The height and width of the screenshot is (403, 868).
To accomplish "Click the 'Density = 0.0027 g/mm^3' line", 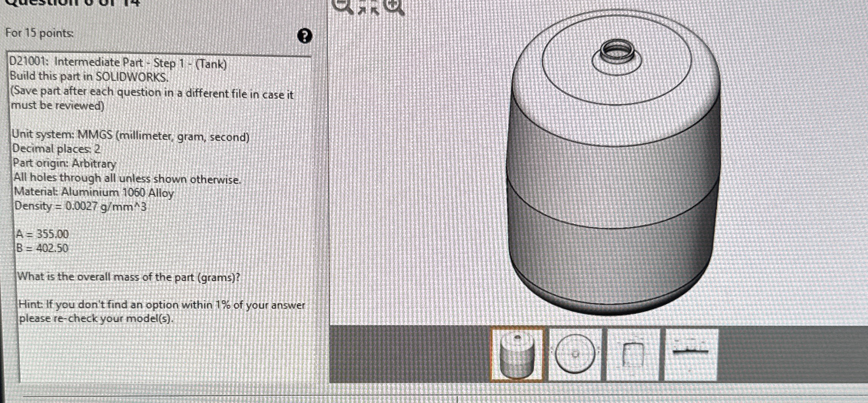I will (80, 206).
